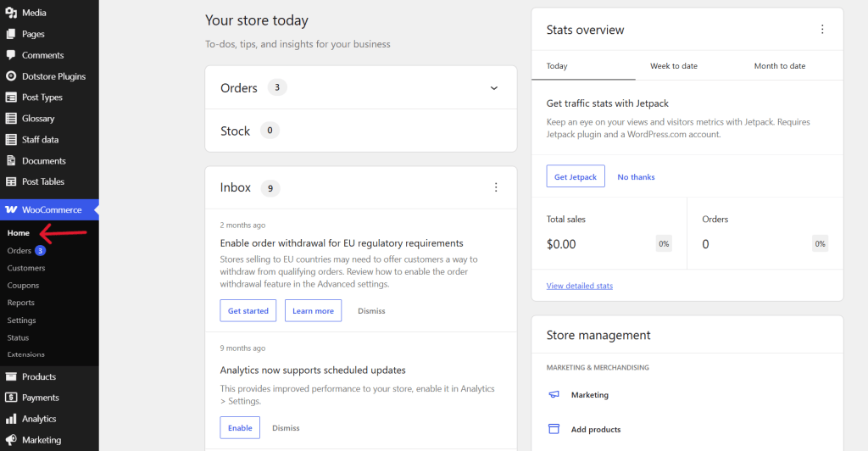Open View detailed stats link
Screen dimensions: 868x451
pos(580,286)
